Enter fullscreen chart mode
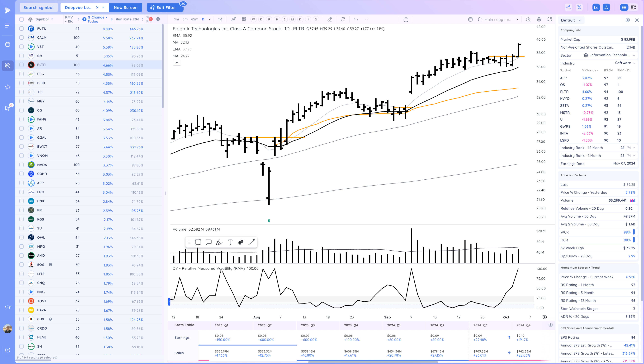 tap(549, 19)
